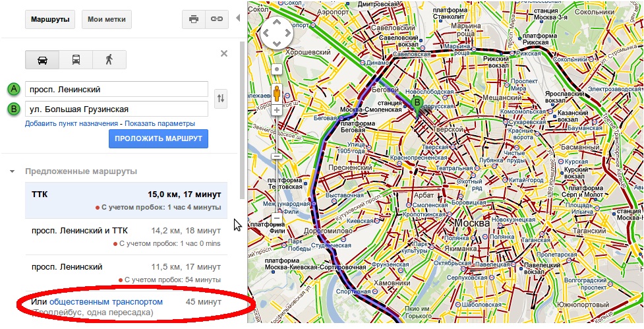Screen dimensions: 644x329
Task: Open the Мои метки tab
Action: coord(107,19)
